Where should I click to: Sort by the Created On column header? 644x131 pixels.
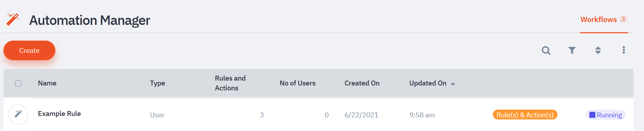point(362,83)
